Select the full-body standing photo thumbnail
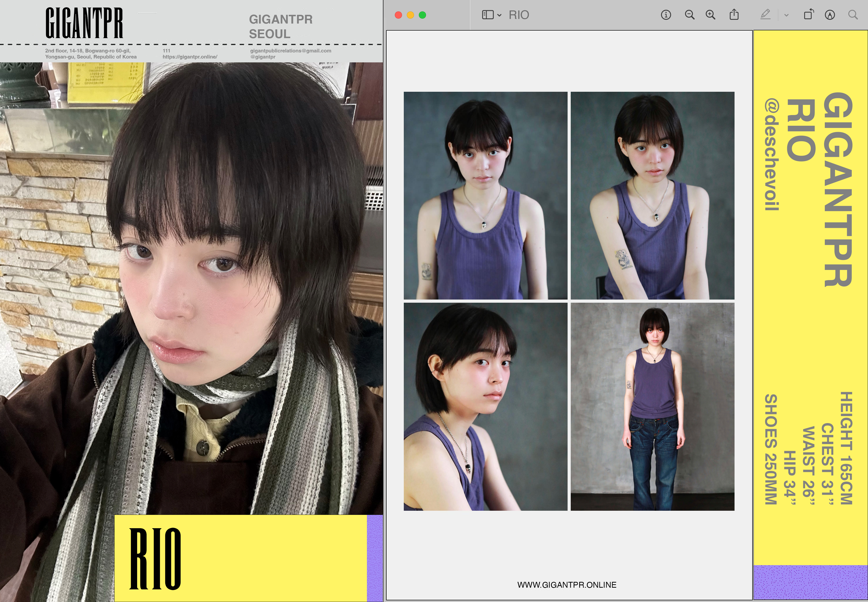The width and height of the screenshot is (868, 602). coord(652,407)
